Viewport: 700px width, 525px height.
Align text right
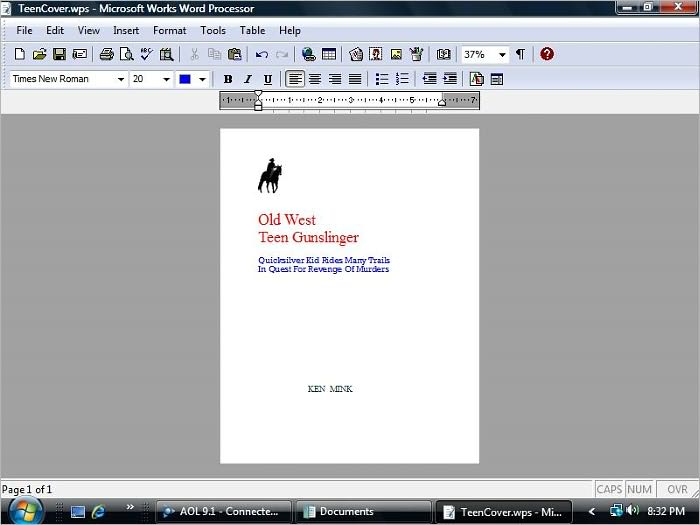point(335,79)
